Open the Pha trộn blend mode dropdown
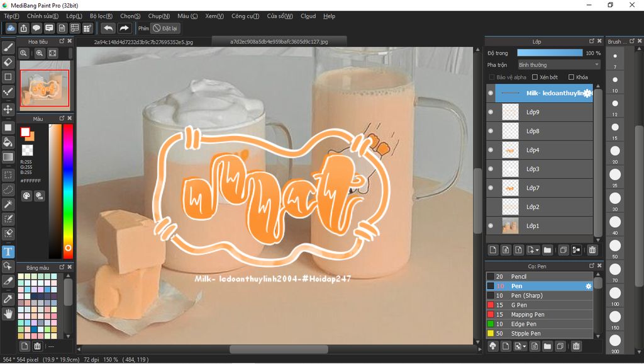The height and width of the screenshot is (364, 644). [559, 65]
